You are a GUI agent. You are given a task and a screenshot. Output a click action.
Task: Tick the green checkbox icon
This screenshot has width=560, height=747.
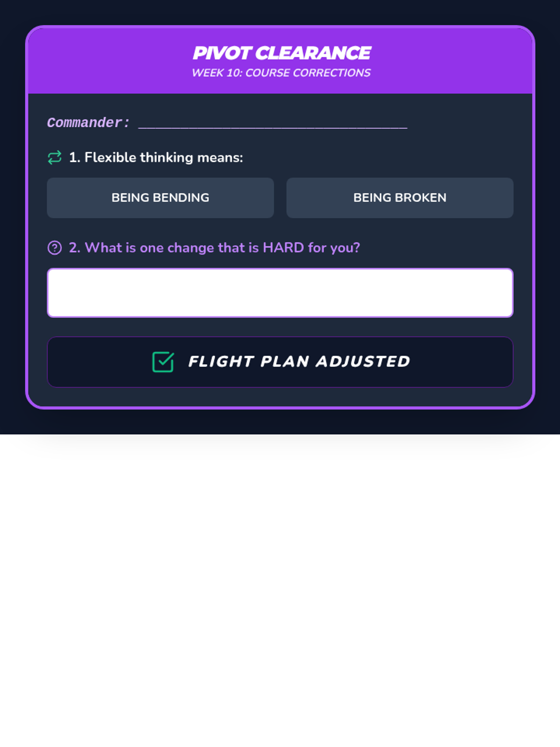tap(163, 362)
